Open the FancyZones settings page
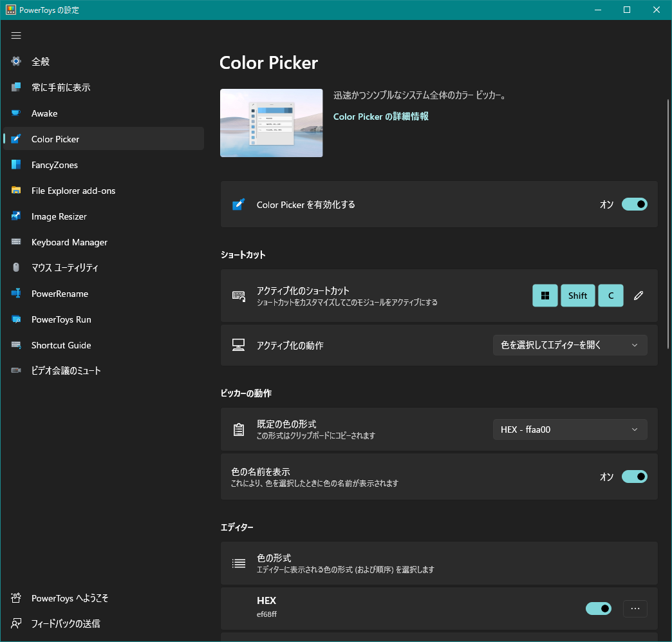672x642 pixels. [103, 165]
